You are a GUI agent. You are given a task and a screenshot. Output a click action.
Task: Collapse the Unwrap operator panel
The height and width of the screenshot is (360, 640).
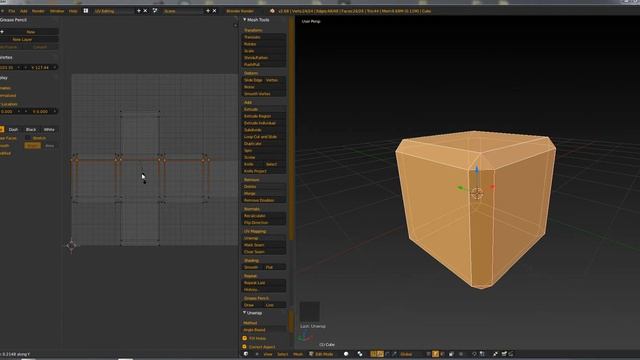pos(244,313)
